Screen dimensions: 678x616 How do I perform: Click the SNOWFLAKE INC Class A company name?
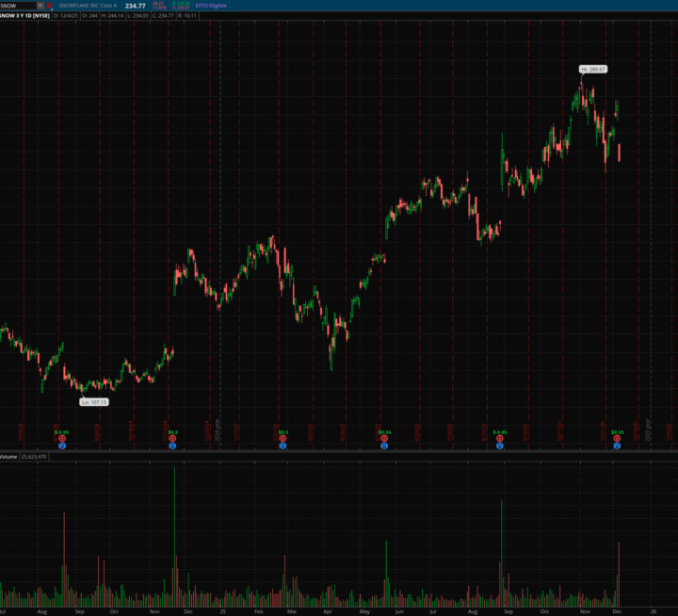[88, 6]
